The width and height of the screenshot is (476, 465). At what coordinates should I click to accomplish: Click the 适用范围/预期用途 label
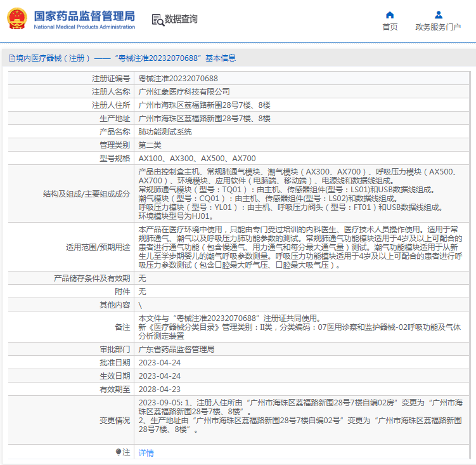[x=98, y=247]
